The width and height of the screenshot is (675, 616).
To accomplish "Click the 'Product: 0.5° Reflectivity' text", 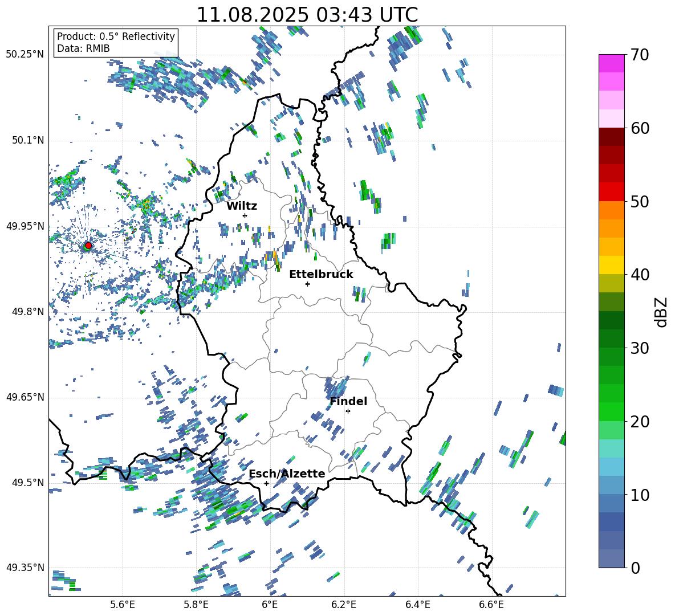I will 116,36.
